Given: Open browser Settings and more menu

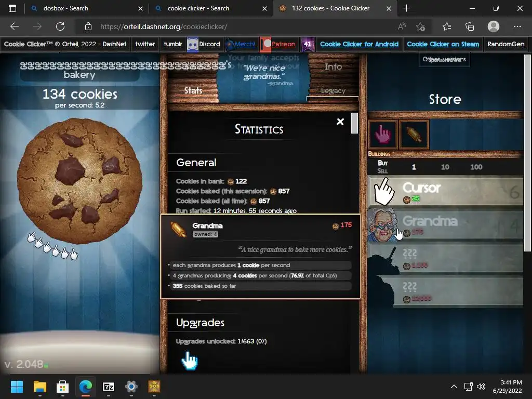Looking at the screenshot, I should click(517, 26).
